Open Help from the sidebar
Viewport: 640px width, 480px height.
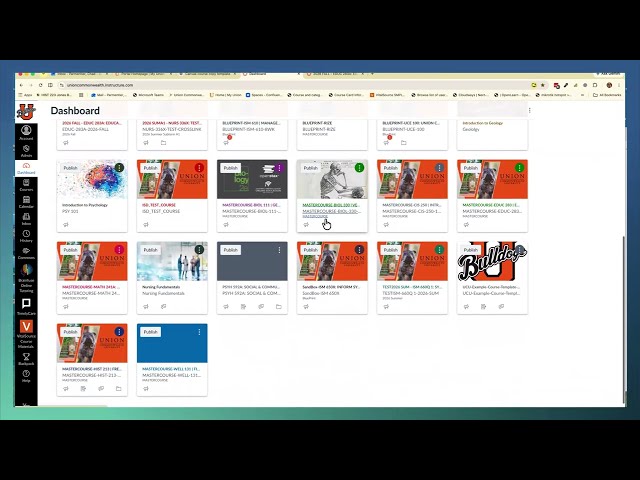coord(26,376)
